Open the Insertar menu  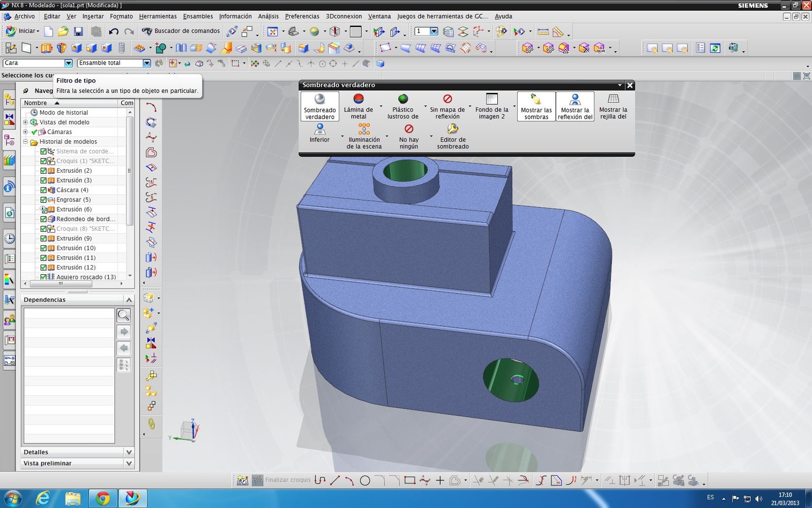tap(93, 16)
